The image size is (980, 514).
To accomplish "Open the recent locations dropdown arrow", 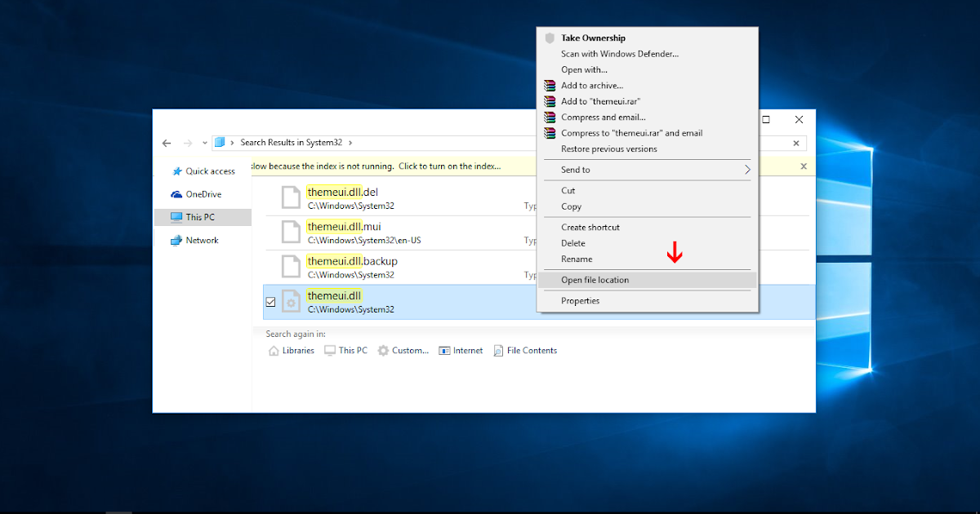I will click(203, 142).
